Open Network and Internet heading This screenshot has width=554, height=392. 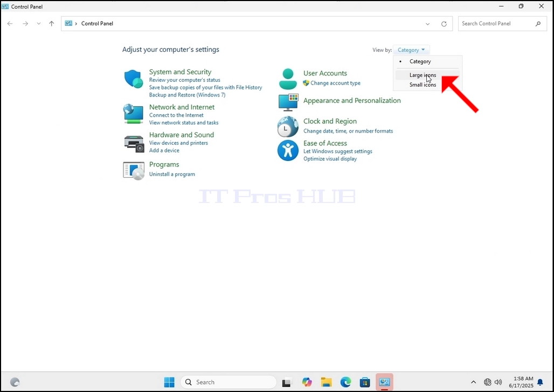click(x=182, y=107)
